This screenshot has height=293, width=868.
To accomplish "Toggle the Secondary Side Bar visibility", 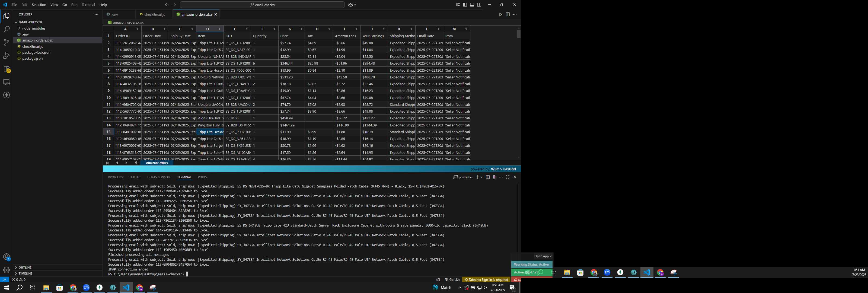I will click(479, 5).
